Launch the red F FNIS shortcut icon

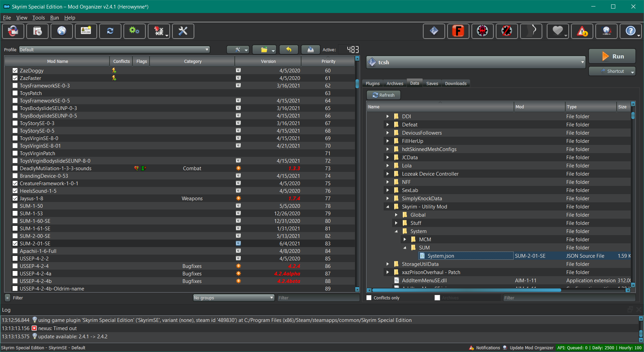[458, 31]
